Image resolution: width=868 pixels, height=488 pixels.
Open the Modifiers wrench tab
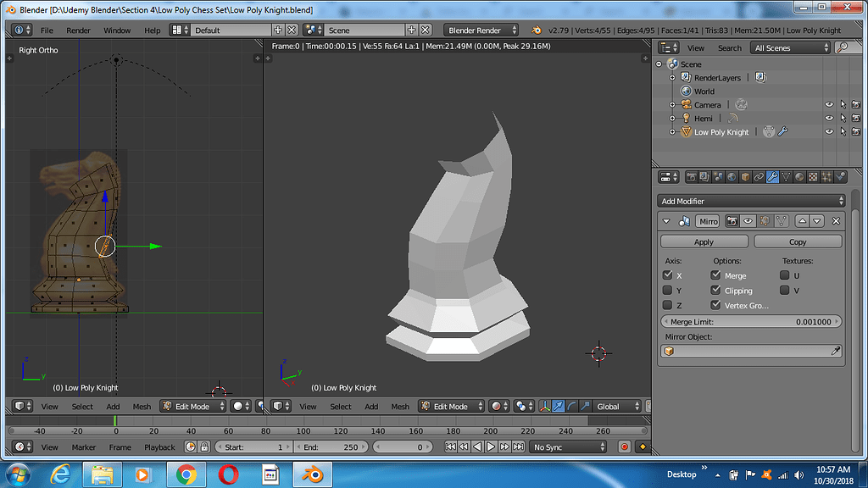[772, 177]
